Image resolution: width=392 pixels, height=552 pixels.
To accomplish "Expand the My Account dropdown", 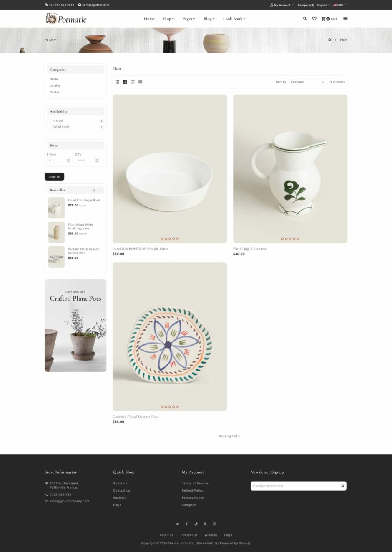I will pyautogui.click(x=282, y=5).
